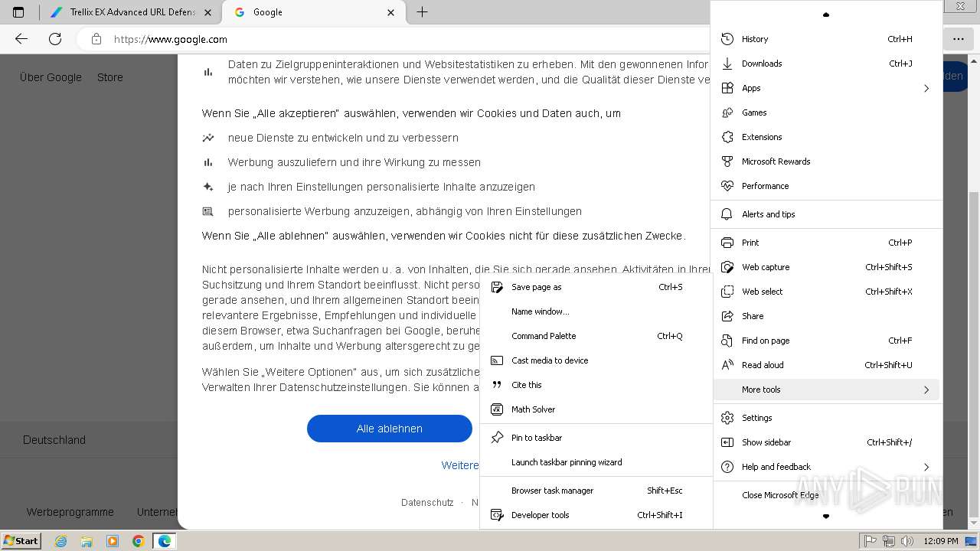Click the Alle ablehnen button
980x551 pixels.
[390, 429]
